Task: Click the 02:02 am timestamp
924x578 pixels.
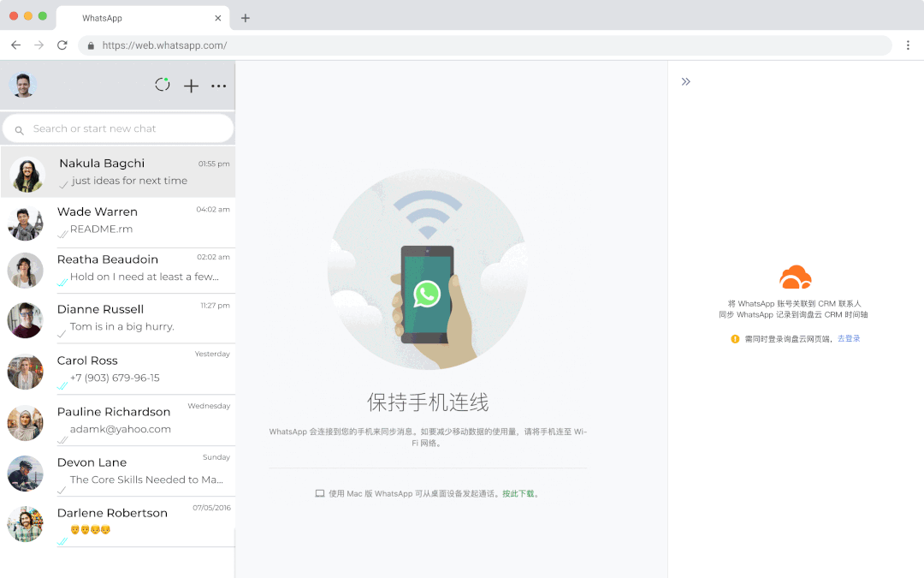Action: (213, 257)
